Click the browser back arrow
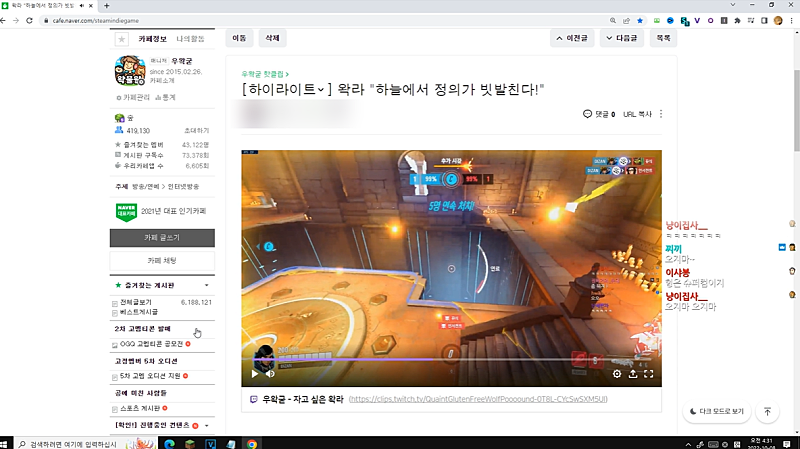This screenshot has width=800, height=449. [x=4, y=20]
